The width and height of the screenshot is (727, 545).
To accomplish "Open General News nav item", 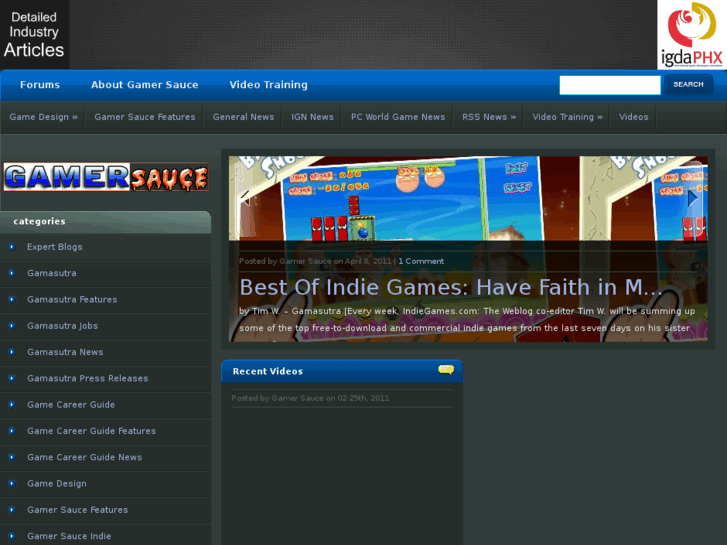I will point(243,117).
